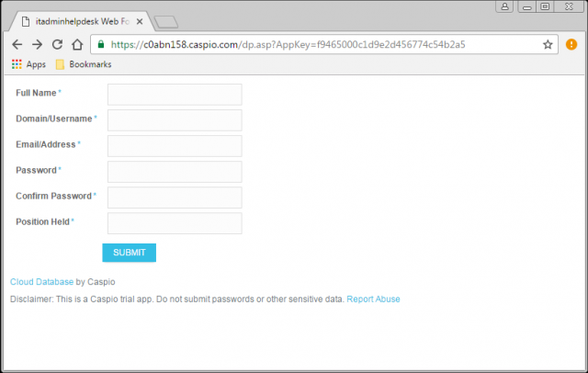This screenshot has height=373, width=588.
Task: Click the Chrome user profile icon
Action: (504, 6)
